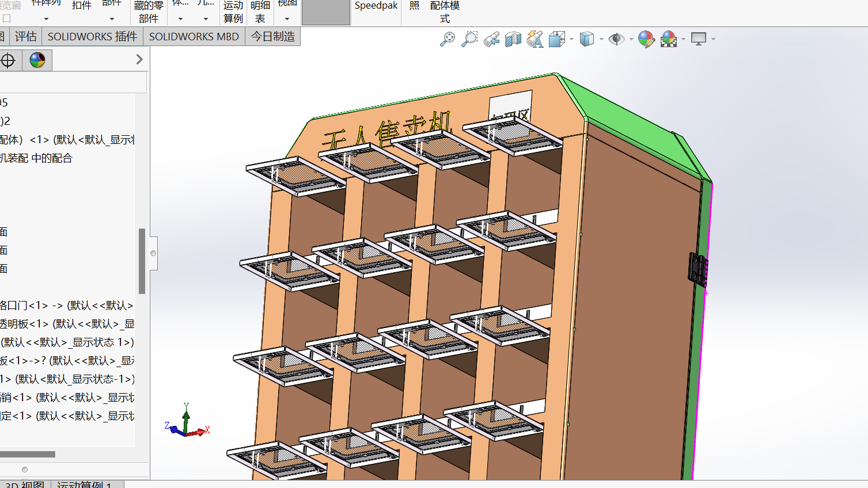Expand the View Orientation dropdown arrow

pos(571,39)
